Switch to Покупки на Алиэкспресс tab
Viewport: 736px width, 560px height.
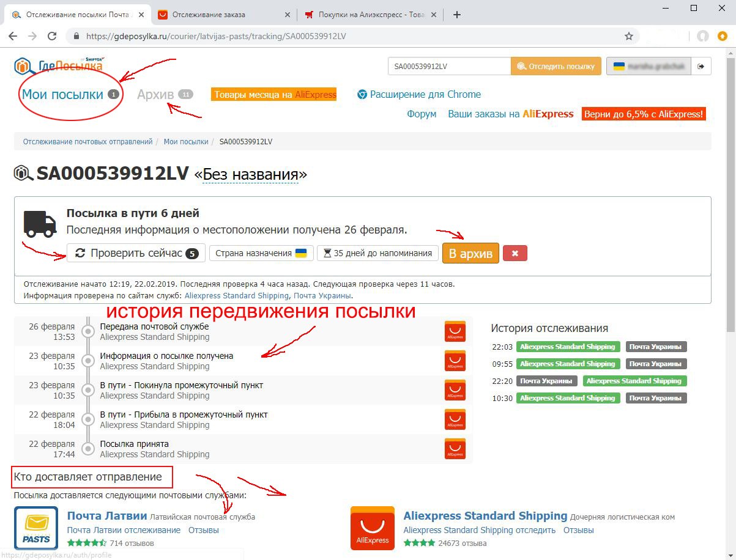[371, 15]
